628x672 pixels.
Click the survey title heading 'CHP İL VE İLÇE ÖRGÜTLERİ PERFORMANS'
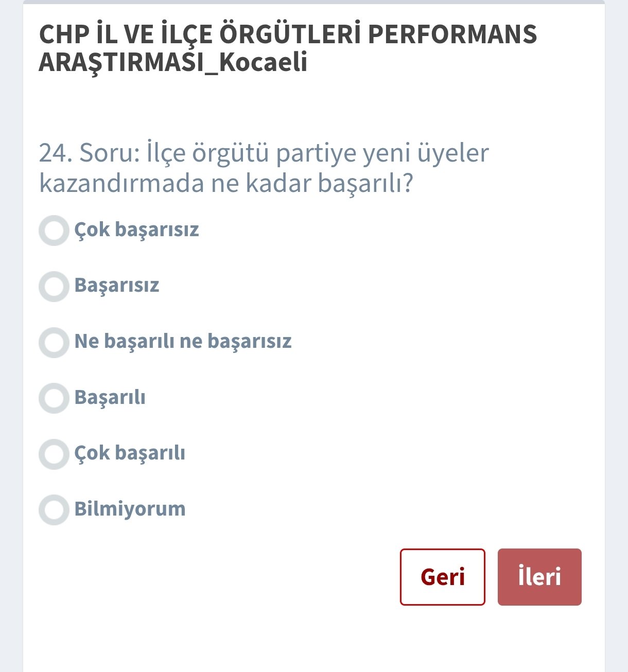pyautogui.click(x=288, y=34)
